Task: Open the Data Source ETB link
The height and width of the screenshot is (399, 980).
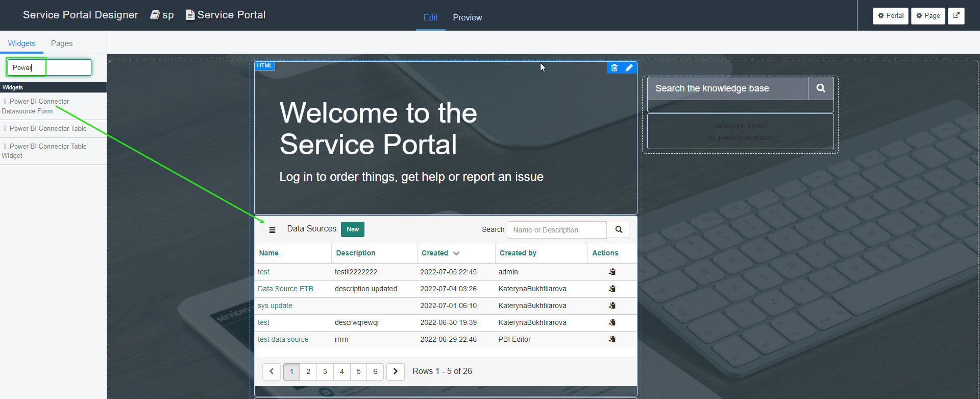Action: point(285,289)
